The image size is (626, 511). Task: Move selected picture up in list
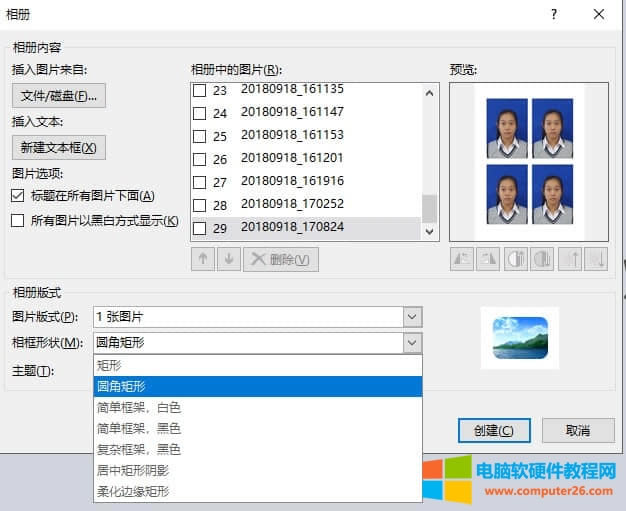pyautogui.click(x=202, y=259)
